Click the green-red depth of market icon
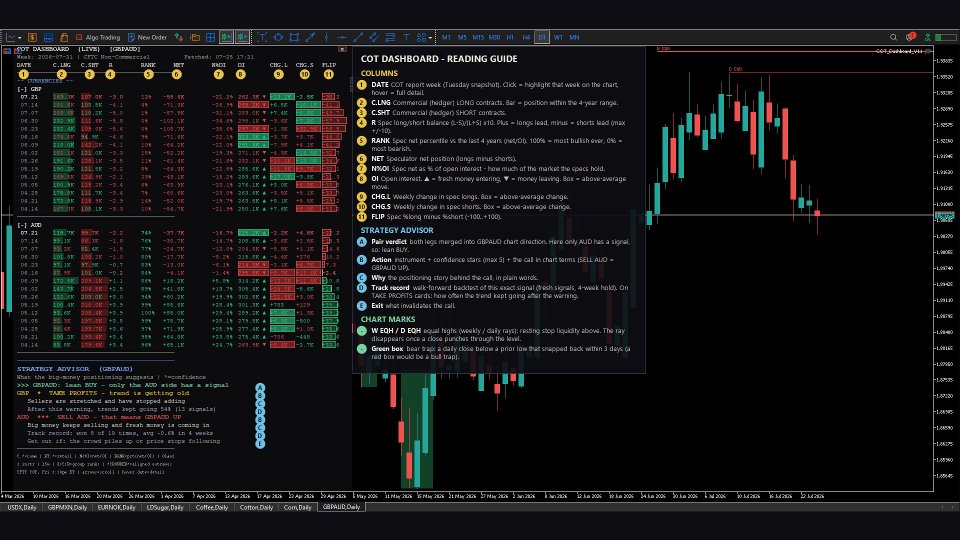This screenshot has height=540, width=960. pos(179,37)
